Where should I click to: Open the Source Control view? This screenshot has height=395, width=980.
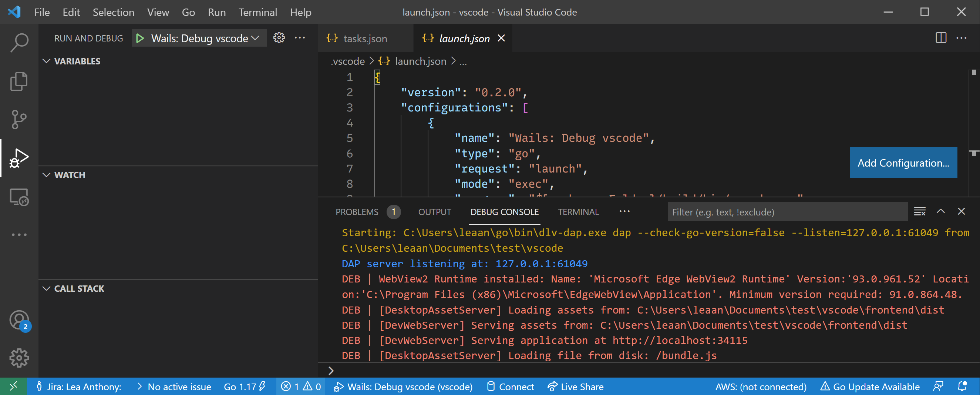[19, 120]
